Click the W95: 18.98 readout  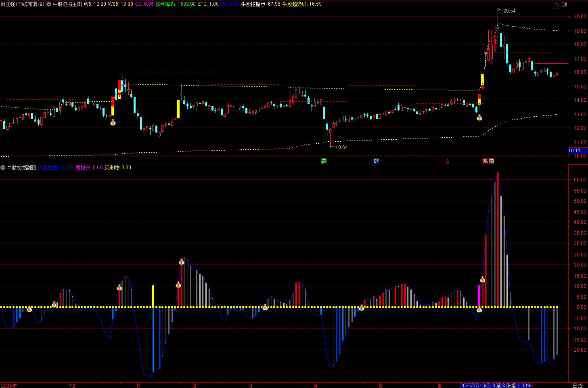121,4
